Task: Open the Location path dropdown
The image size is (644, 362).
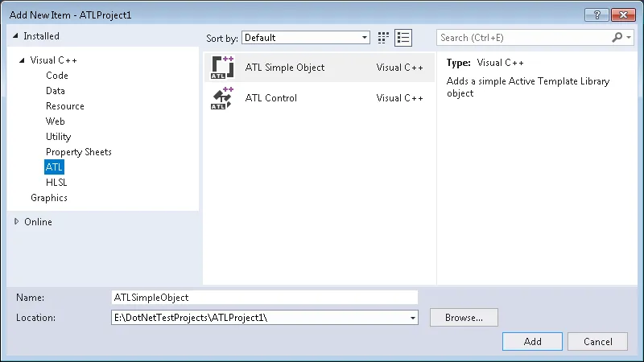Action: click(413, 318)
